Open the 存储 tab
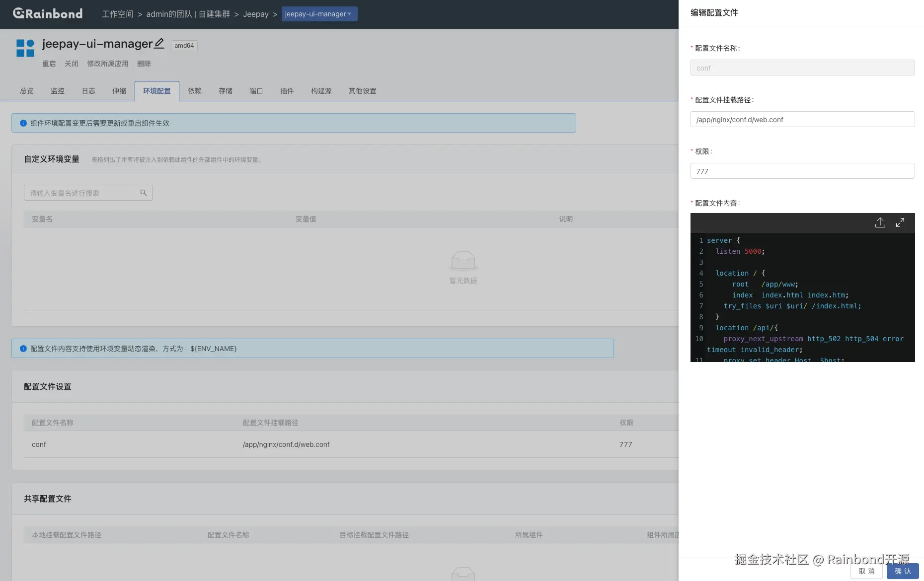Screen dimensions: 924x581 (x=226, y=91)
